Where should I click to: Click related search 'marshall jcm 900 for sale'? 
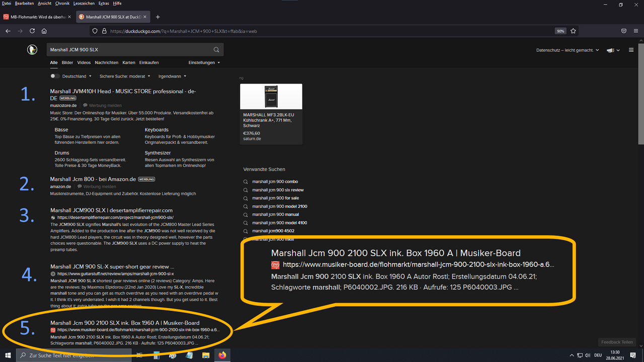coord(277,198)
